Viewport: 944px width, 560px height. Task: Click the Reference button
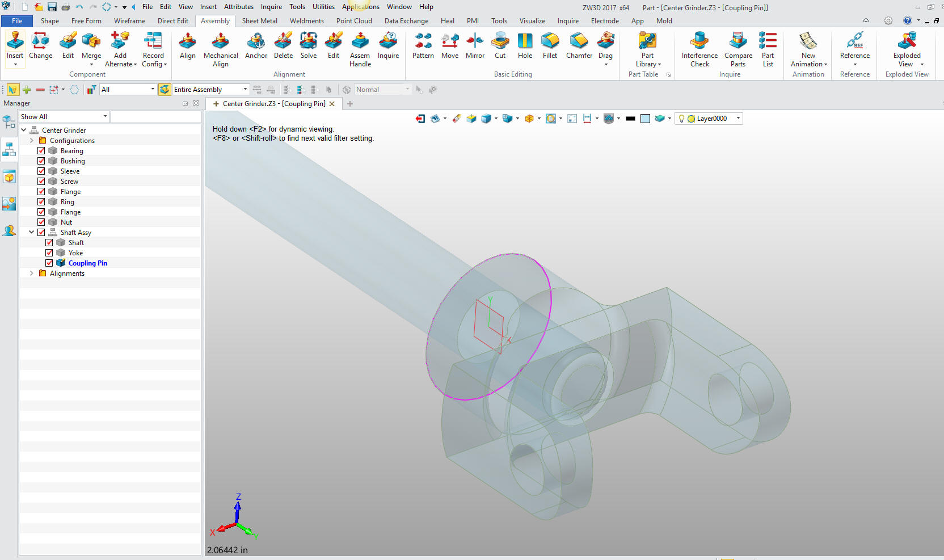click(x=854, y=49)
